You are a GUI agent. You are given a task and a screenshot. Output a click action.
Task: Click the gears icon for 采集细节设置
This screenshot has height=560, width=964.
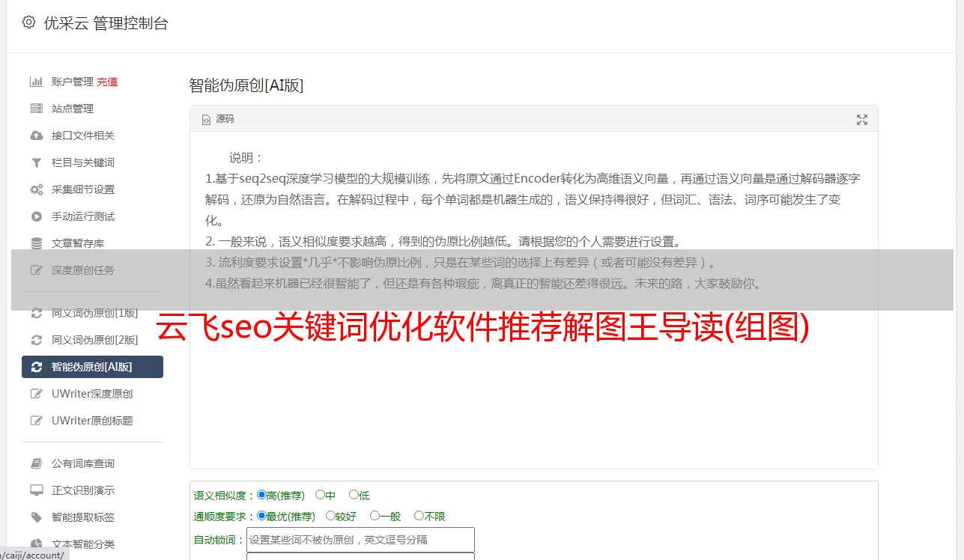[36, 189]
